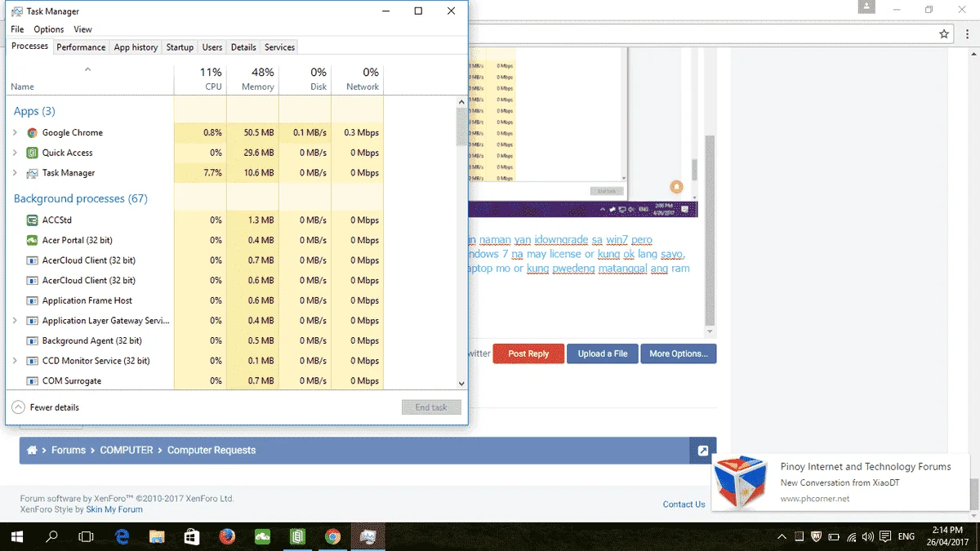Show hidden tray icons chevron
The height and width of the screenshot is (551, 980).
pyautogui.click(x=782, y=536)
